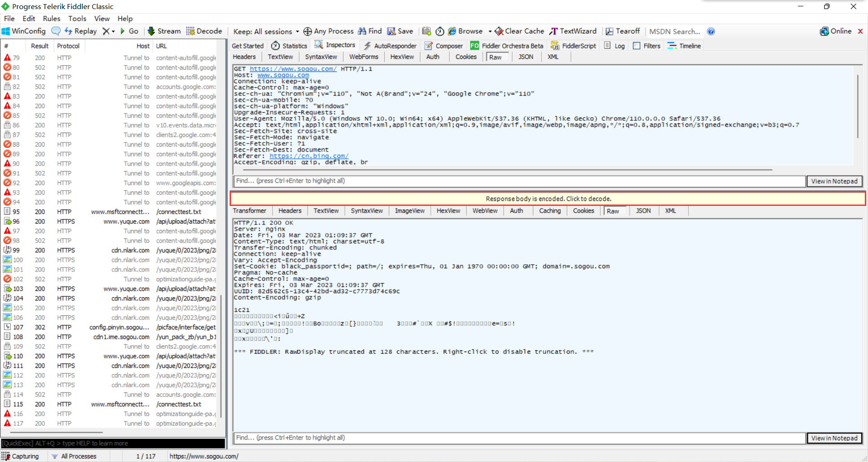Click response View in Notepad button
This screenshot has width=868, height=462.
[834, 438]
